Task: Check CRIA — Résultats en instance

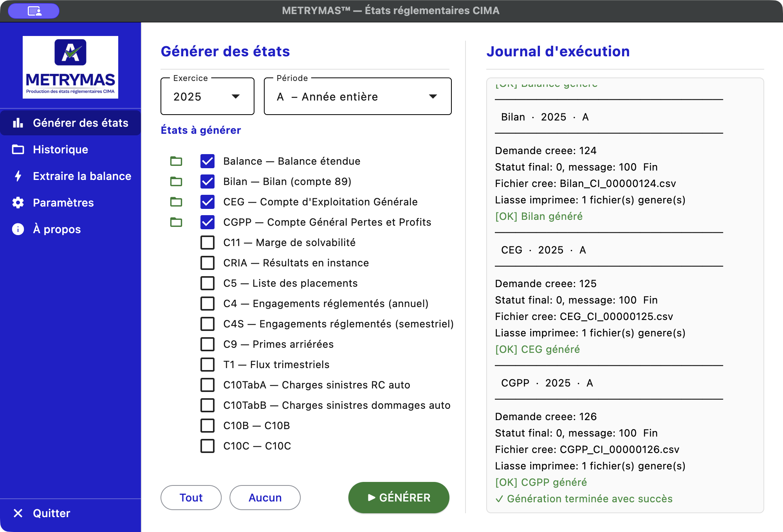Action: (x=207, y=263)
